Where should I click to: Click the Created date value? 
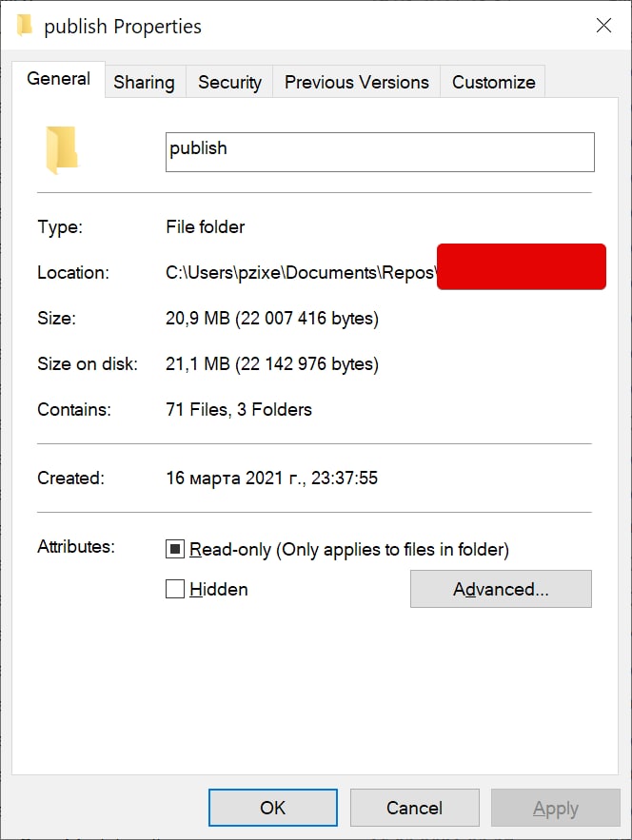(x=272, y=478)
